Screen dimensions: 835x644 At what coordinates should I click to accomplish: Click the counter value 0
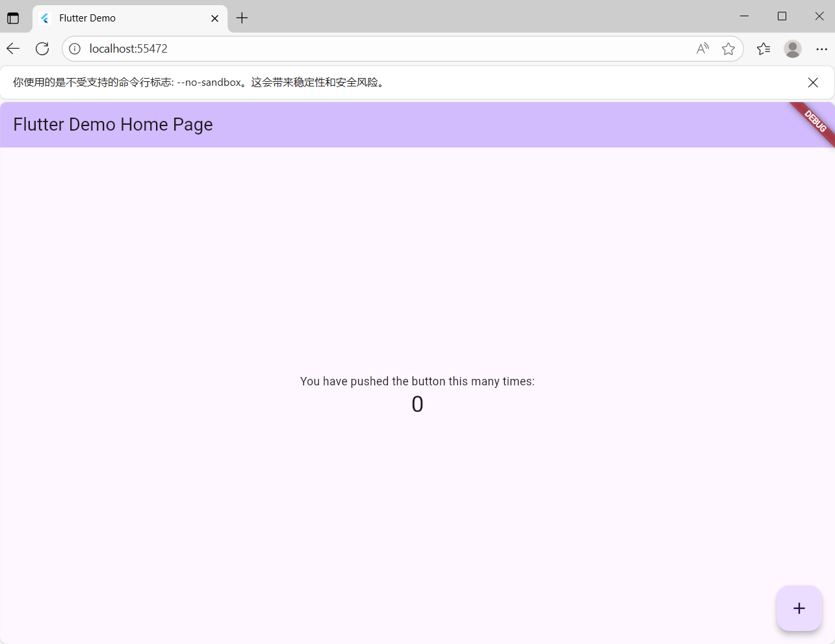pos(417,404)
